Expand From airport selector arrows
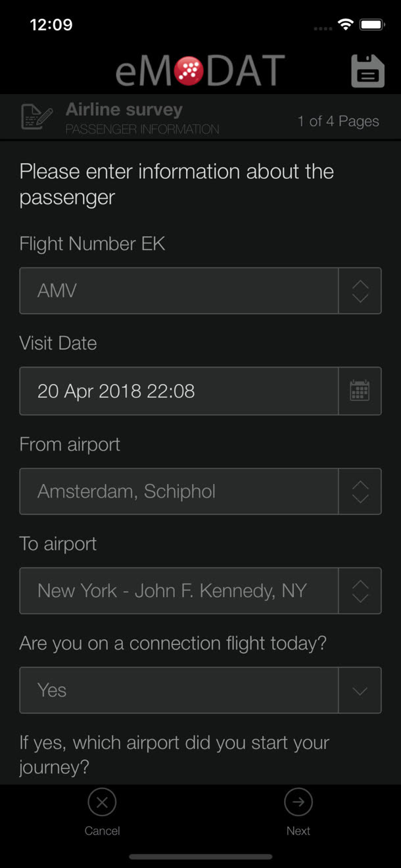The image size is (401, 868). [x=360, y=491]
